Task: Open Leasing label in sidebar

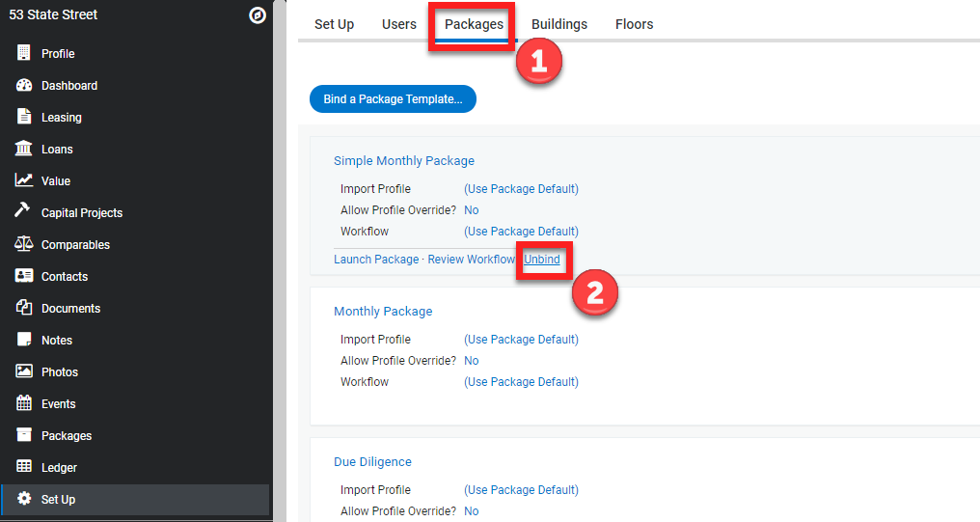Action: [62, 118]
